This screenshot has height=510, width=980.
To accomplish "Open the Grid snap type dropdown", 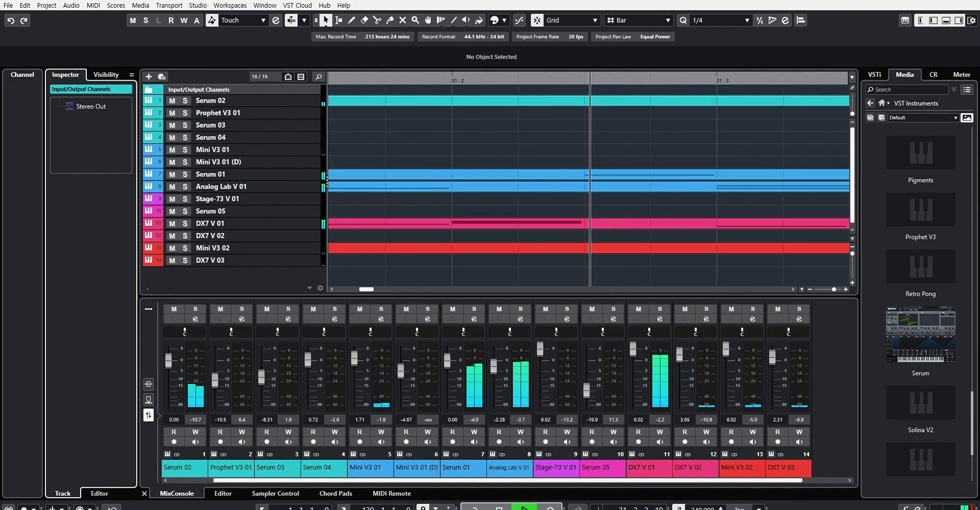I will [x=595, y=20].
